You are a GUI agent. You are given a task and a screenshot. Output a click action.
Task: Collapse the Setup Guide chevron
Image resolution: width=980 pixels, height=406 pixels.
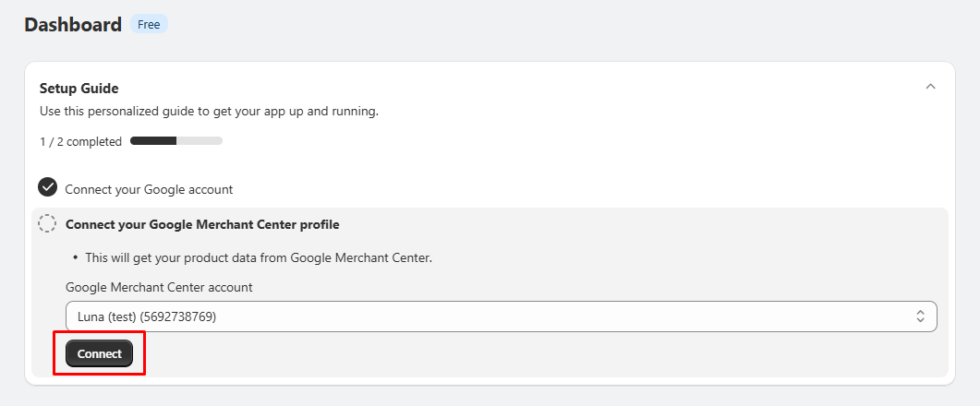pos(930,87)
